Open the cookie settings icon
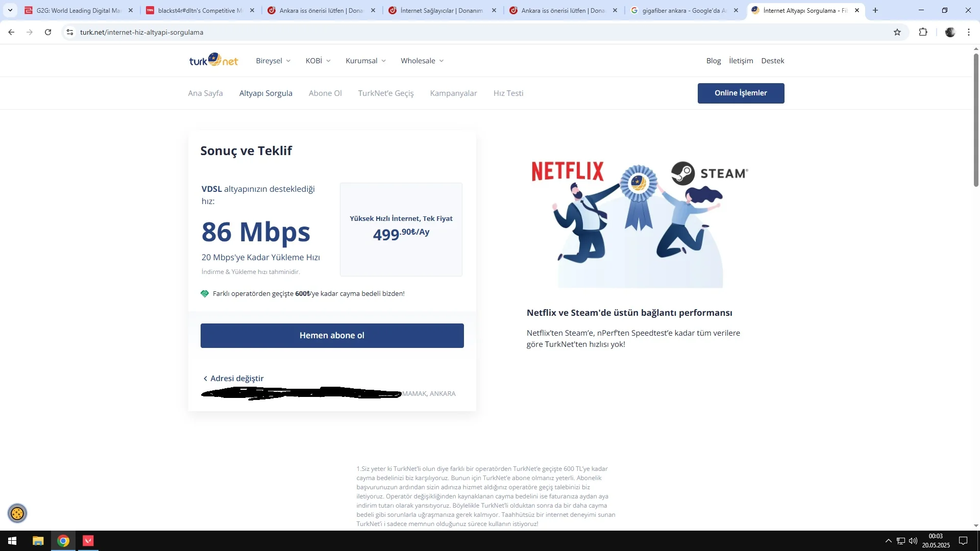This screenshot has height=551, width=980. pos(17,513)
